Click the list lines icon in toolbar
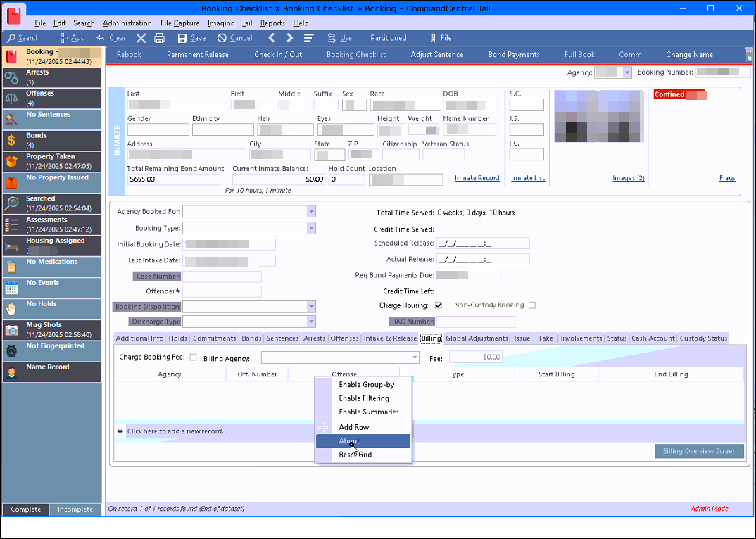The image size is (756, 539). [308, 38]
